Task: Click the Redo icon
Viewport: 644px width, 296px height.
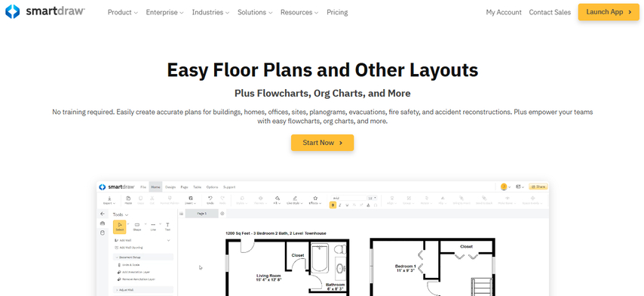Action: 222,200
